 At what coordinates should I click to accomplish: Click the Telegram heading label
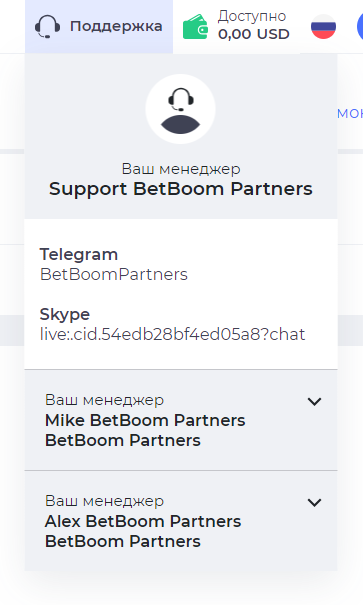click(79, 255)
